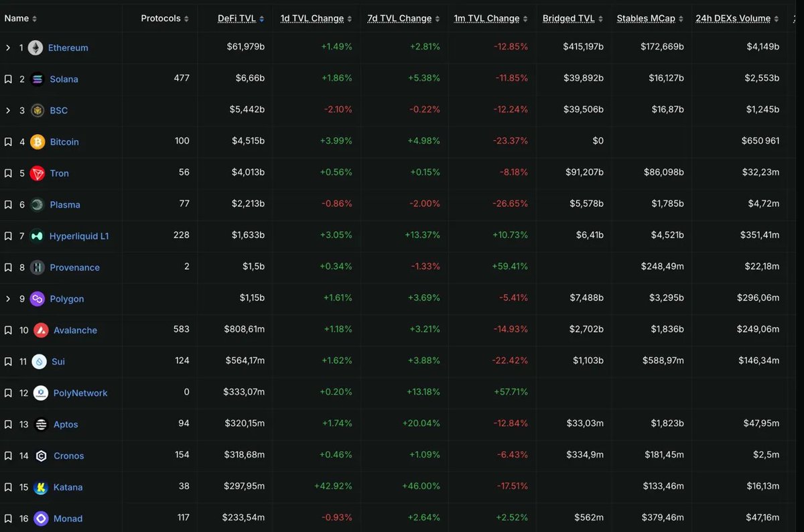Image resolution: width=804 pixels, height=532 pixels.
Task: Expand the BSC row chevron
Action: [x=8, y=111]
